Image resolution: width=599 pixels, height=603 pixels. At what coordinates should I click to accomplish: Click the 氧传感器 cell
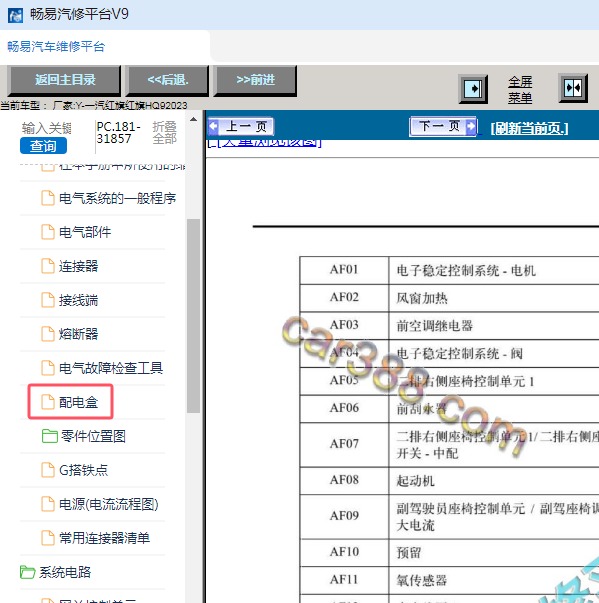pos(494,580)
